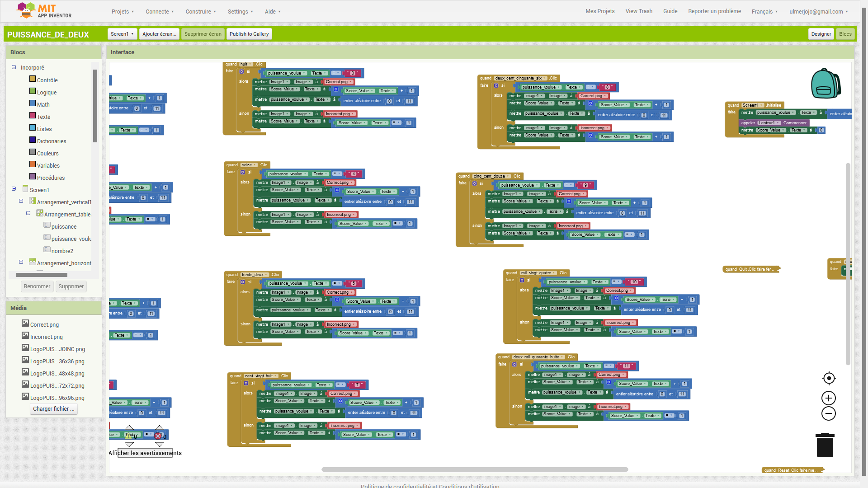The image size is (868, 488).
Task: Click the Correct.png media file icon
Action: click(x=25, y=324)
